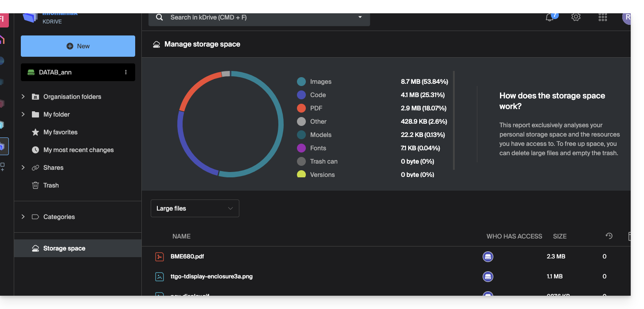Click the BME680.pdf file type icon
Image resolution: width=644 pixels, height=309 pixels.
click(x=160, y=257)
